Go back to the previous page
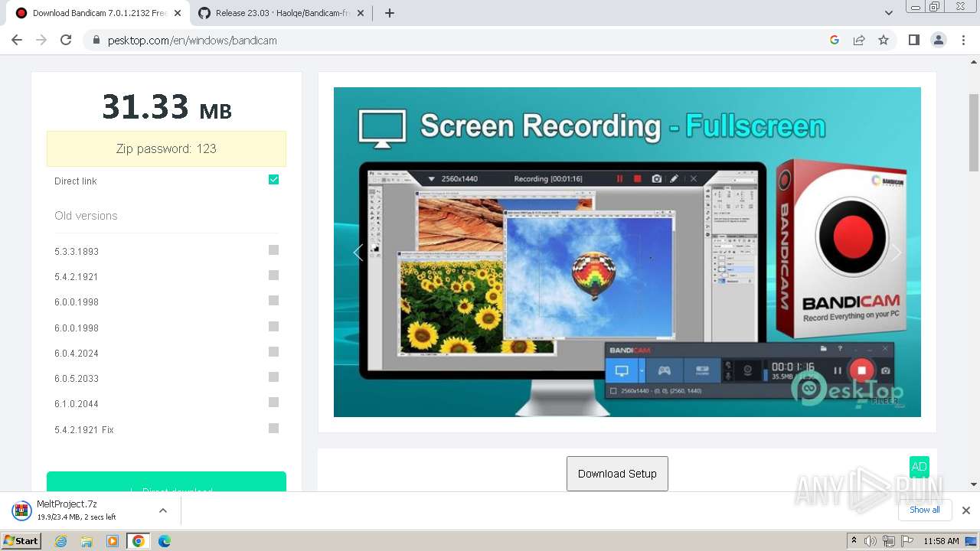This screenshot has height=551, width=980. pyautogui.click(x=17, y=40)
